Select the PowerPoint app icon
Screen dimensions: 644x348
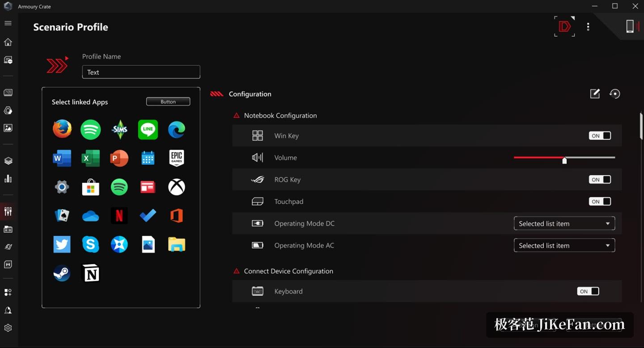[x=119, y=158]
